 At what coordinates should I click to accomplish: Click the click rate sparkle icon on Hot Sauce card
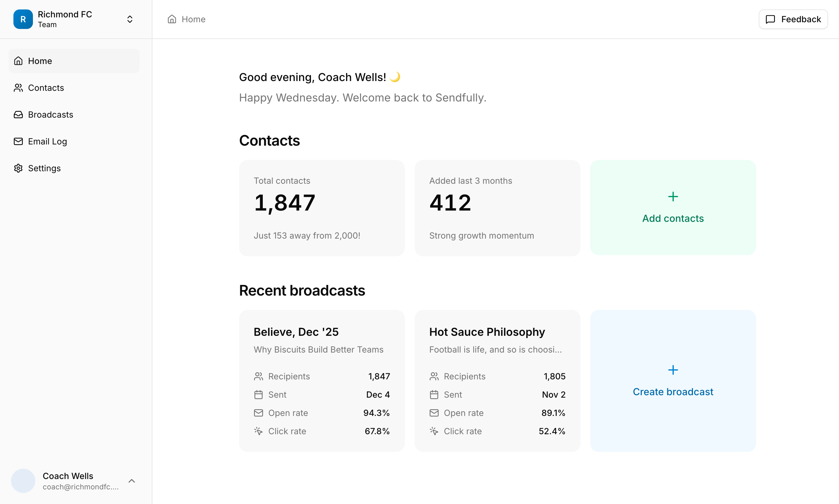[434, 431]
